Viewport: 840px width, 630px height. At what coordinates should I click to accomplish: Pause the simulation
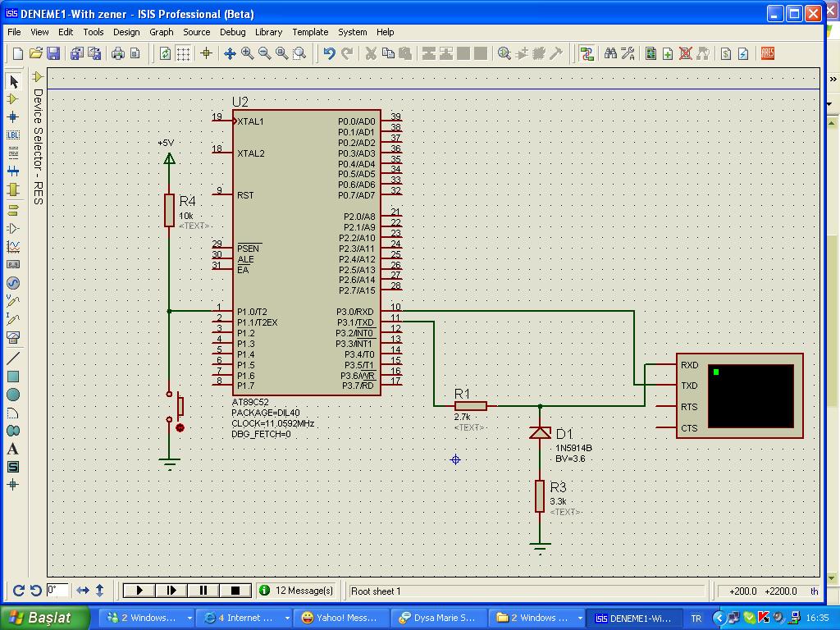(x=203, y=590)
